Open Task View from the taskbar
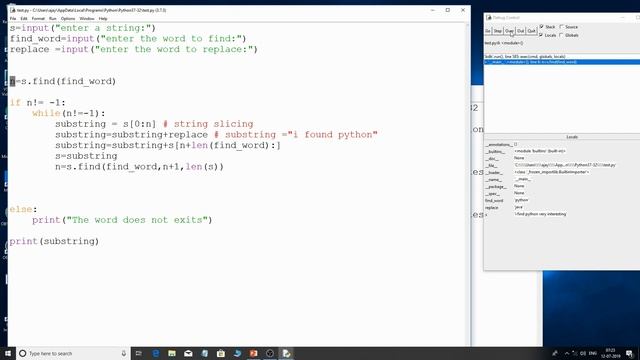The width and height of the screenshot is (640, 360). point(138,353)
